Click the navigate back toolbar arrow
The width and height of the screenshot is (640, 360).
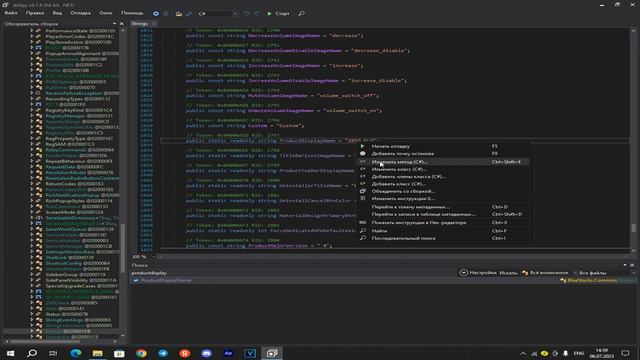click(156, 13)
